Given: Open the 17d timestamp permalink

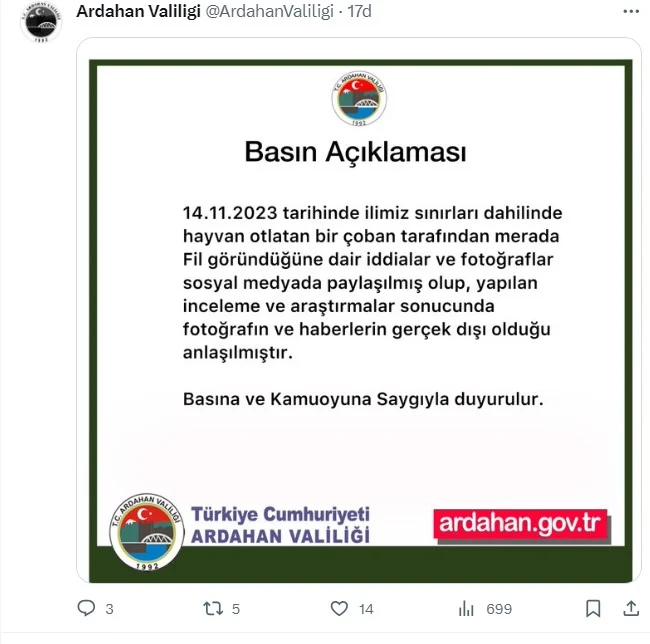Looking at the screenshot, I should (x=359, y=11).
